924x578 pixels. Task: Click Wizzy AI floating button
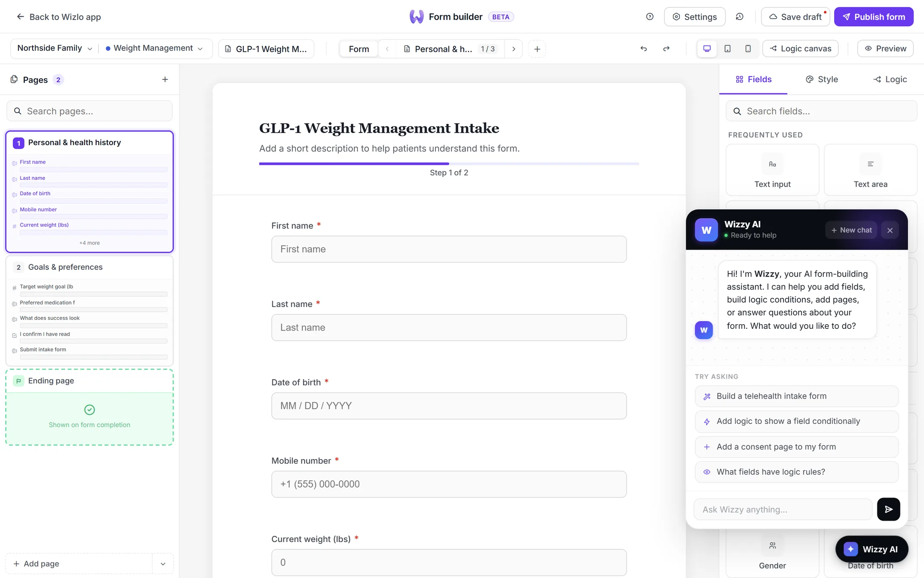(x=871, y=549)
